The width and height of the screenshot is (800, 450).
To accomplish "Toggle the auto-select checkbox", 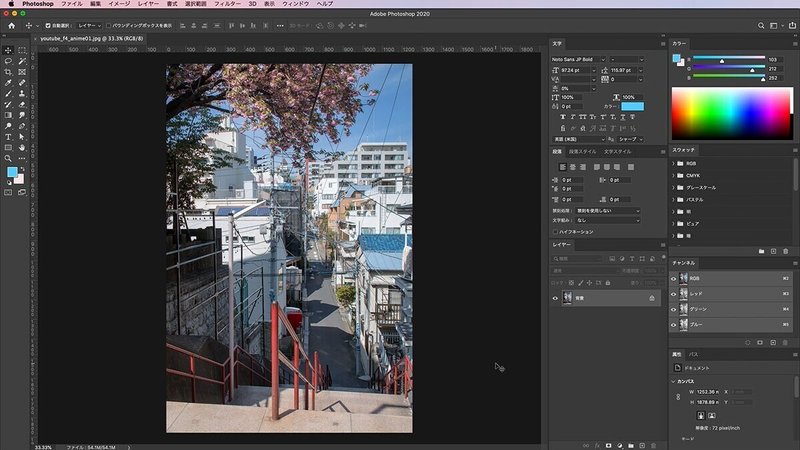I will coord(48,26).
